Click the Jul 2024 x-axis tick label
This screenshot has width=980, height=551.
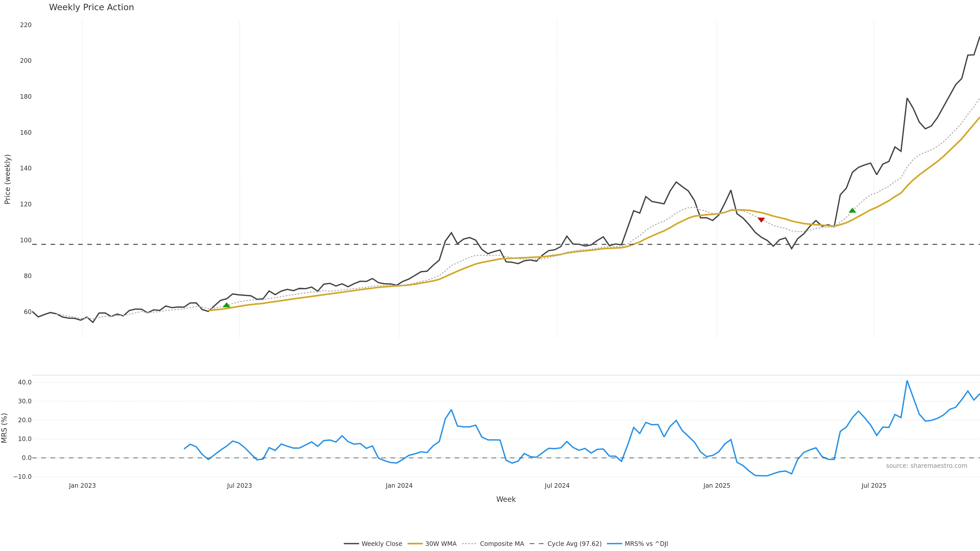[x=557, y=486]
